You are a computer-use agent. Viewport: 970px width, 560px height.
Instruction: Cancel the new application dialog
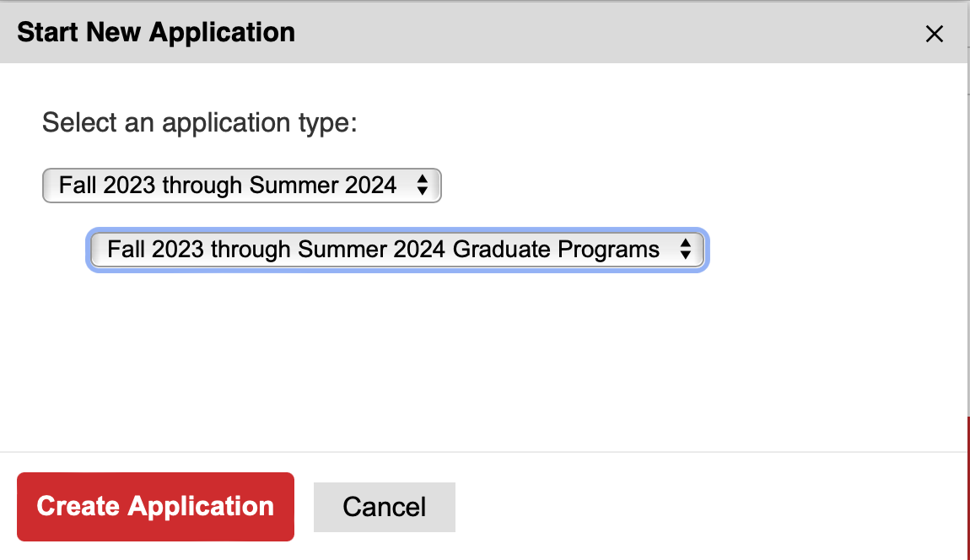tap(384, 507)
